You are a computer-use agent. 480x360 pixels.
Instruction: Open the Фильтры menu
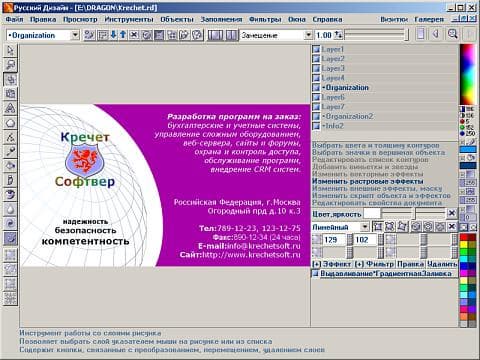265,19
